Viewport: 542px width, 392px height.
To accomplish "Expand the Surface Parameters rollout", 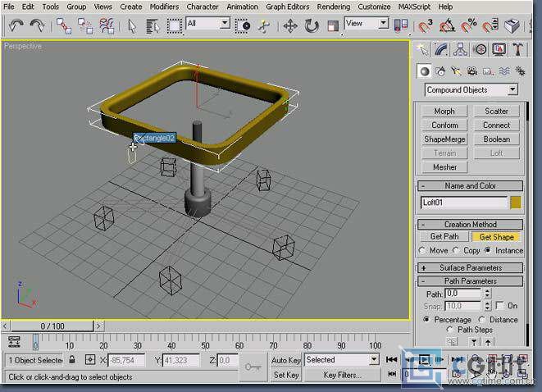I will [470, 268].
